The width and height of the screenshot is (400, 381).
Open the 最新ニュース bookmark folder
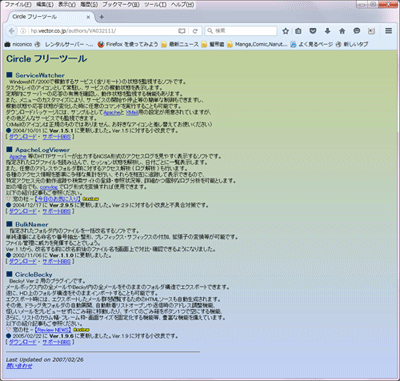click(x=180, y=44)
